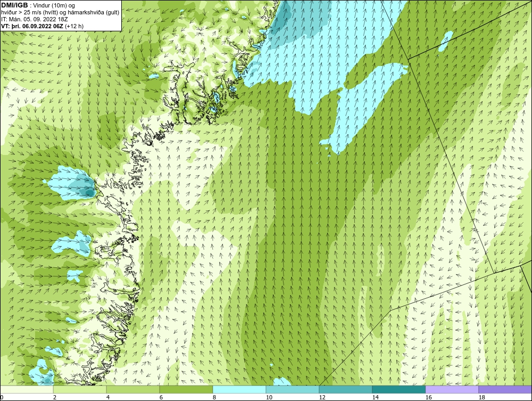The width and height of the screenshot is (532, 401).
Task: Click the legend scale value '12'
Action: click(x=322, y=397)
